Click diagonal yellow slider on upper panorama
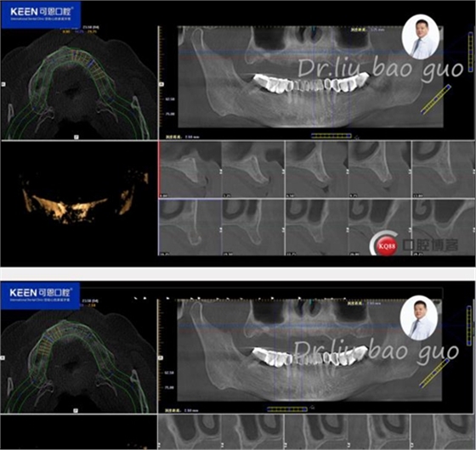This screenshot has width=476, height=450. pos(435,100)
